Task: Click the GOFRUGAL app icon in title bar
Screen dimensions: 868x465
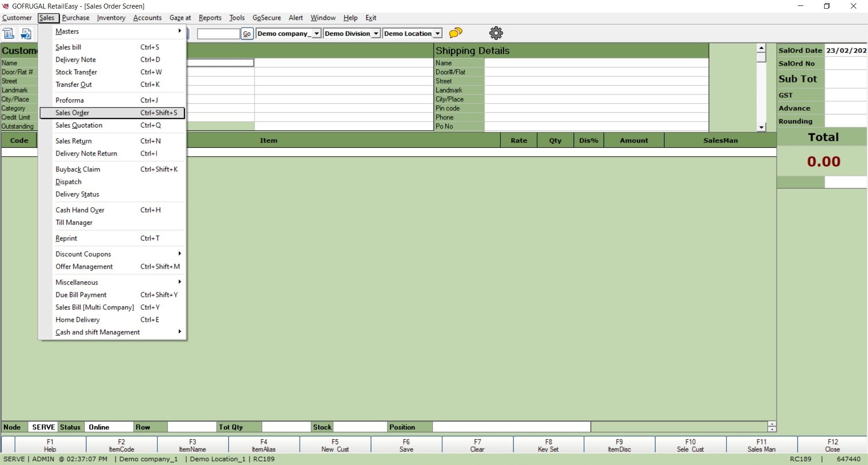Action: (x=6, y=6)
